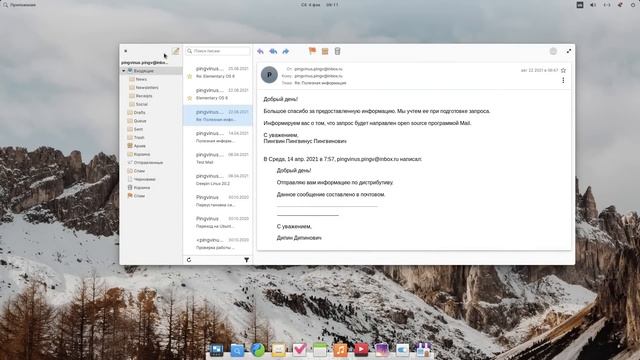
Task: Open the network indicator in top panel
Action: [x=607, y=5]
